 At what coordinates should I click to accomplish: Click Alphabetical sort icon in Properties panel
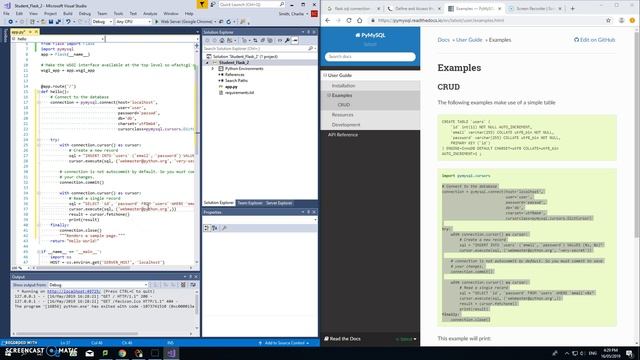pos(214,228)
